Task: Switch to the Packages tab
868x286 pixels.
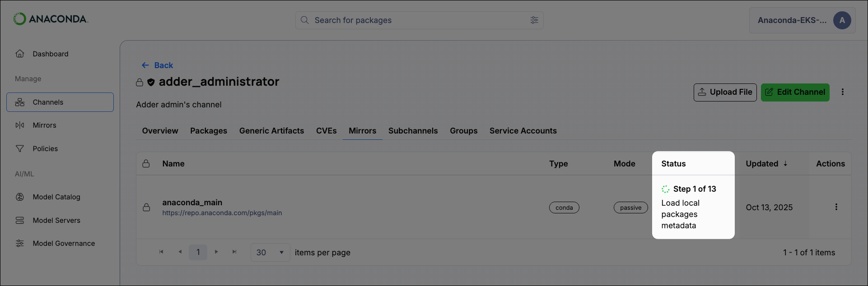Action: tap(209, 131)
